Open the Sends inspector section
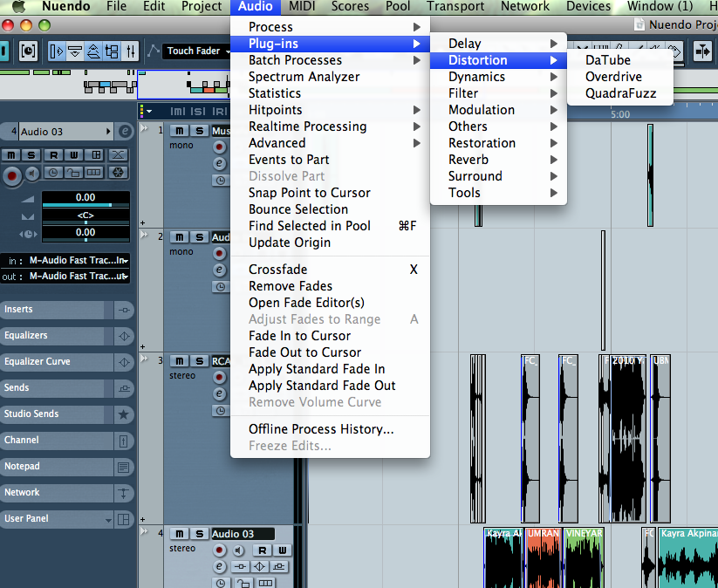This screenshot has width=718, height=588. pos(52,388)
